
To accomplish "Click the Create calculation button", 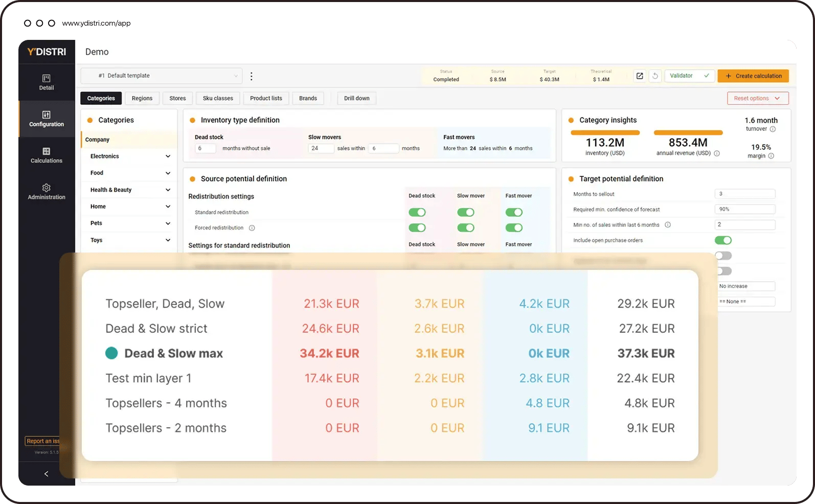I will 753,76.
